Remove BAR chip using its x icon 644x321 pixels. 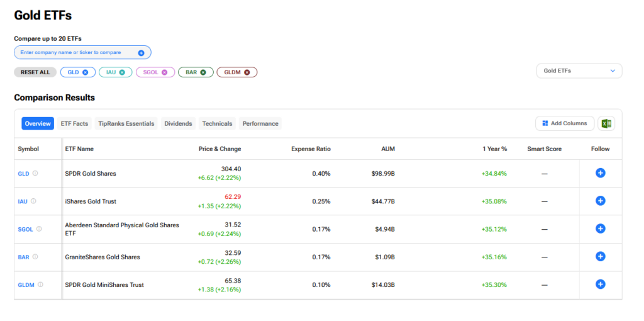pos(203,72)
